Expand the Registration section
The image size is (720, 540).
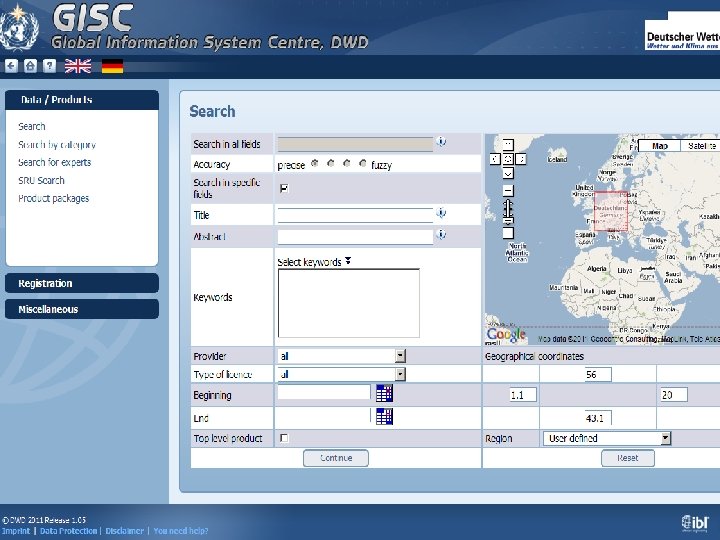pos(82,283)
